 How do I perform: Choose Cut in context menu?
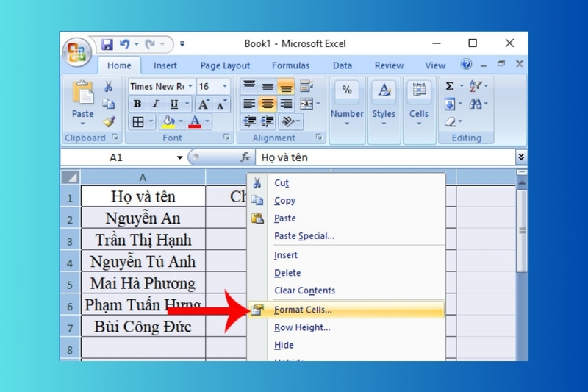pos(346,183)
